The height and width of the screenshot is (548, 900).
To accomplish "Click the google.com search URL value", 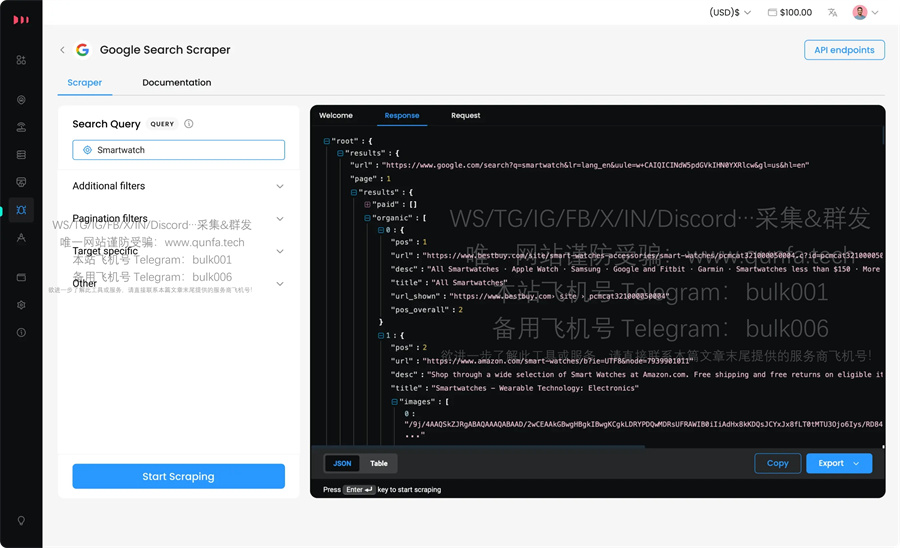I will tap(596, 165).
